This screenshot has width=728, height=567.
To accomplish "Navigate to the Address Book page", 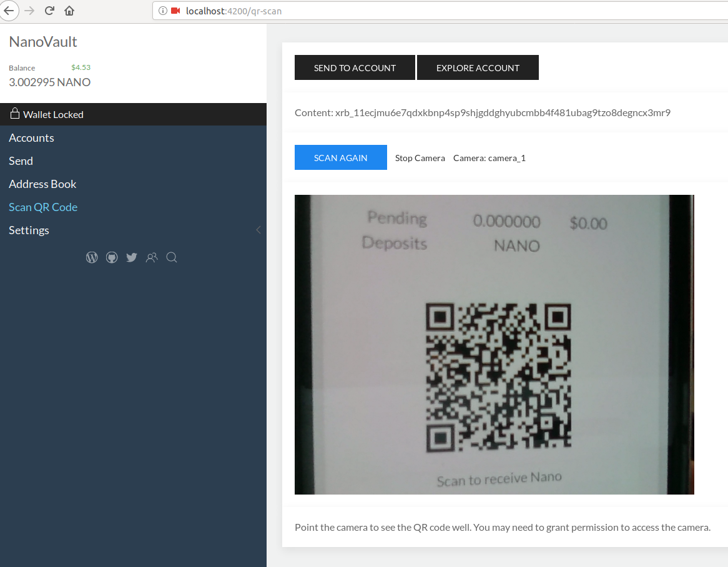I will pyautogui.click(x=42, y=184).
